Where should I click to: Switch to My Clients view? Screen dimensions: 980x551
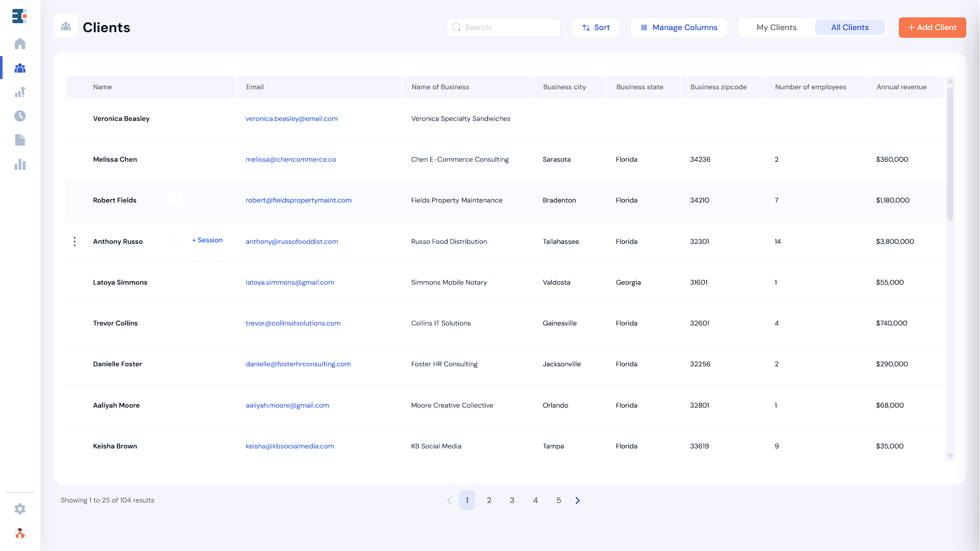[776, 28]
